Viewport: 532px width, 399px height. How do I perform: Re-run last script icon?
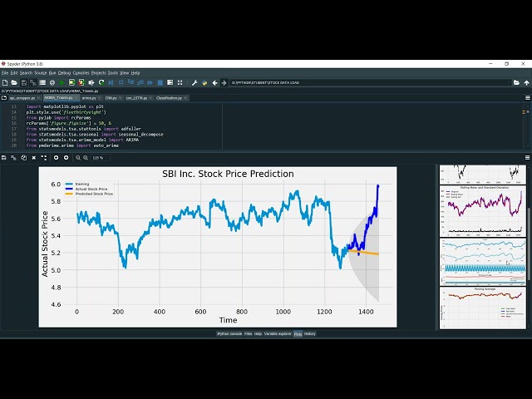tap(101, 82)
